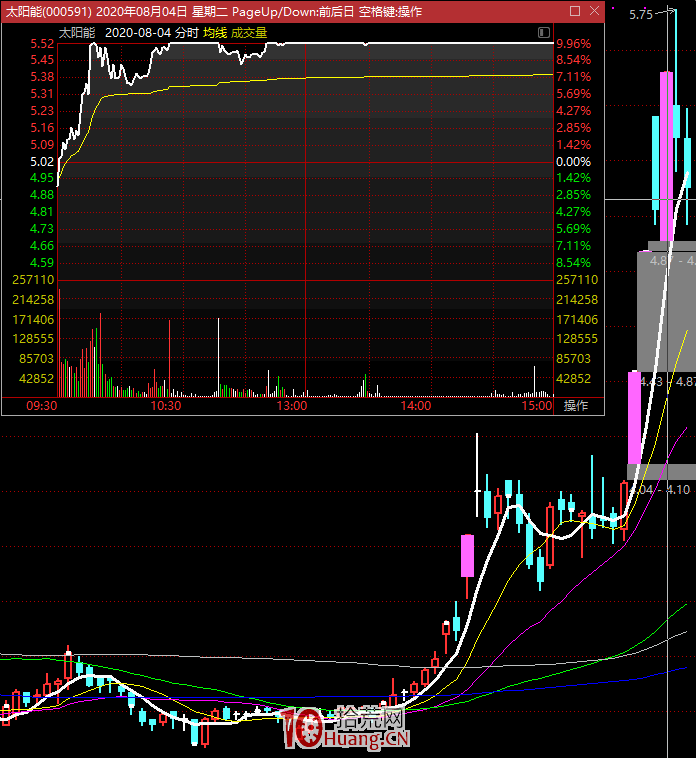Image resolution: width=696 pixels, height=758 pixels.
Task: Click the 09:30 time label
Action: coord(42,406)
